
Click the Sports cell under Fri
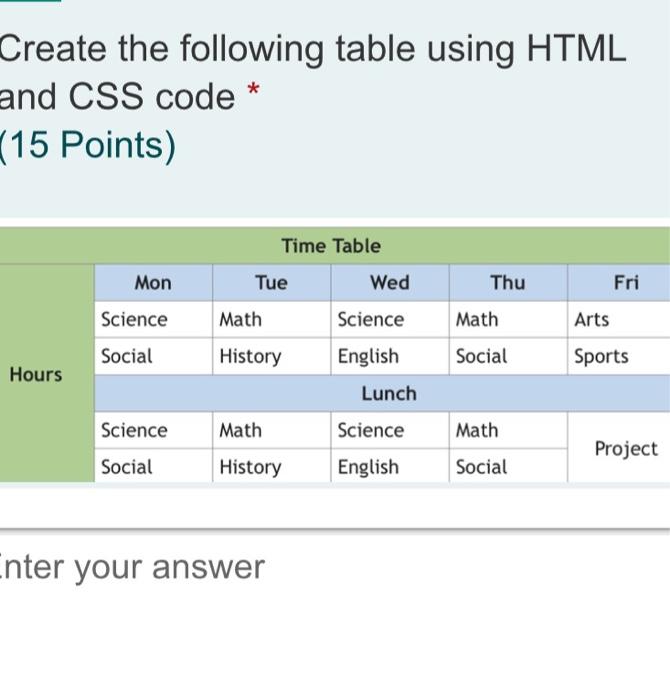pyautogui.click(x=619, y=356)
